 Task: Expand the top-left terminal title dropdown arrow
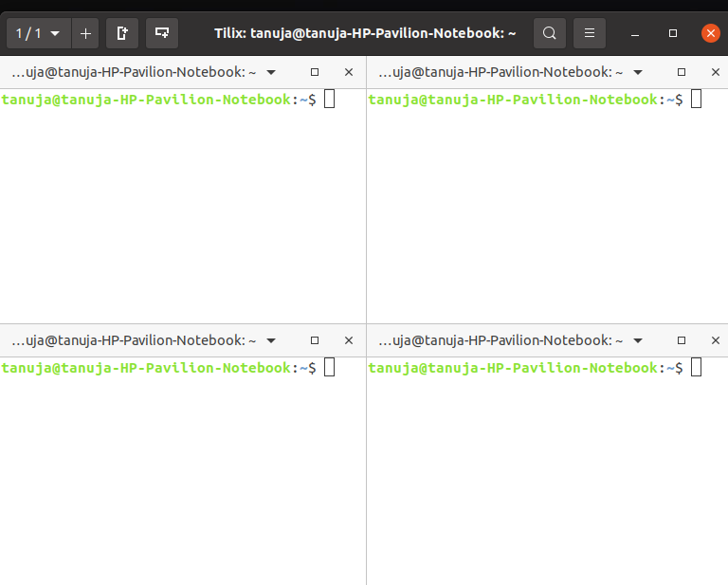pos(271,72)
